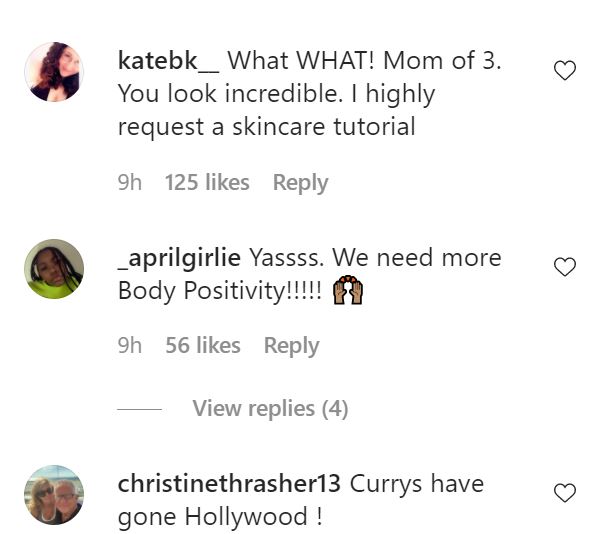Reply to katebk__'s skincare tutorial comment

[x=300, y=183]
